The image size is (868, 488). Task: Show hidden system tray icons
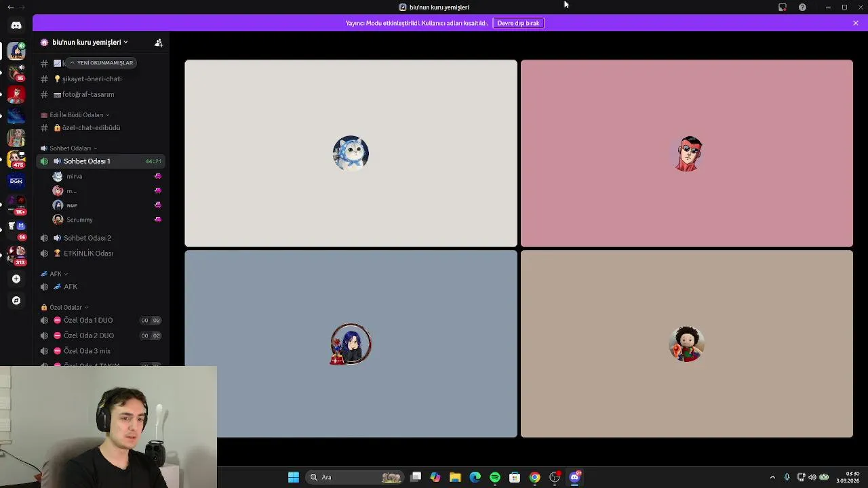point(772,477)
